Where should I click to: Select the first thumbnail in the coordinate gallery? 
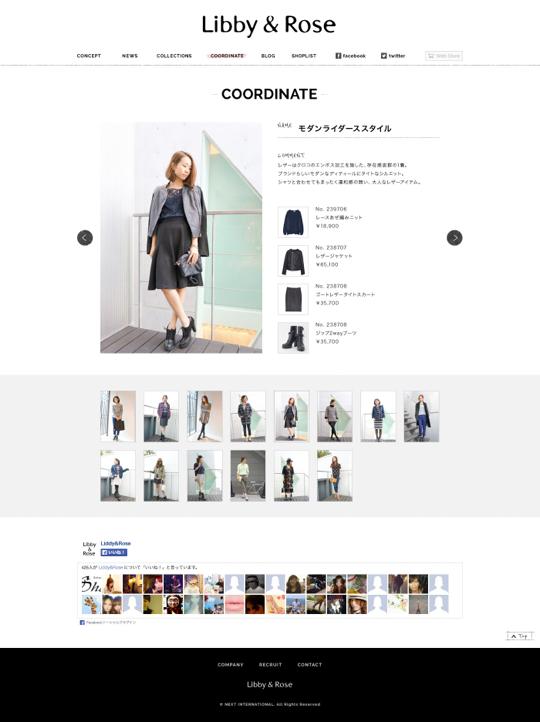[x=118, y=416]
